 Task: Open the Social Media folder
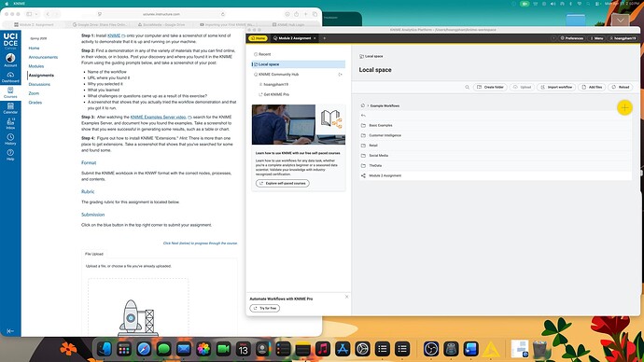[496, 156]
